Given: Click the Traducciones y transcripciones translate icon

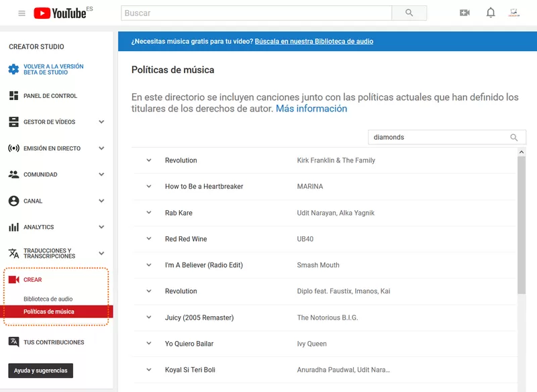Looking at the screenshot, I should click(13, 253).
